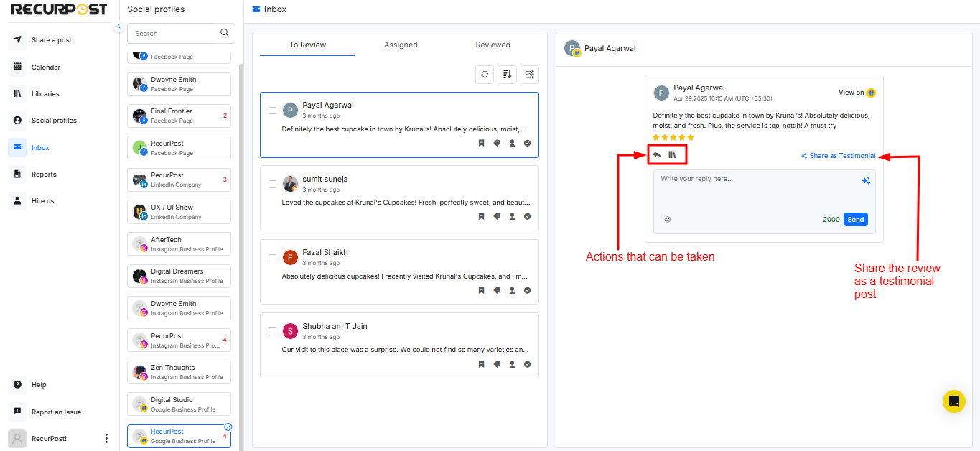980x451 pixels.
Task: Select UX / UI Show LinkedIn profile
Action: (179, 212)
